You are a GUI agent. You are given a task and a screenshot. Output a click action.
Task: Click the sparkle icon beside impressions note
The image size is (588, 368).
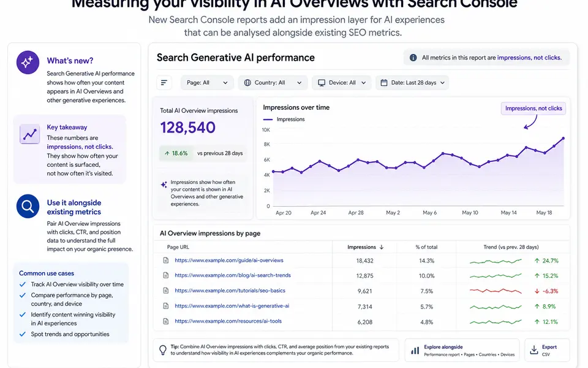point(164,185)
